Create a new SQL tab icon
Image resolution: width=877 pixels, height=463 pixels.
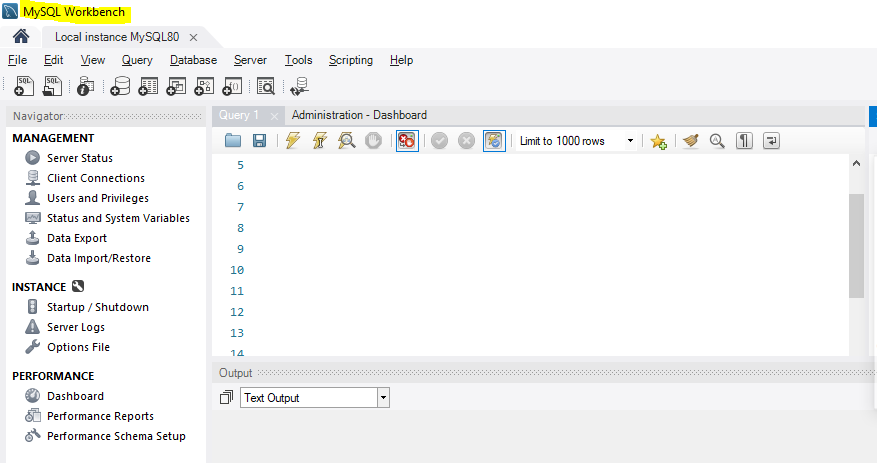tap(23, 86)
